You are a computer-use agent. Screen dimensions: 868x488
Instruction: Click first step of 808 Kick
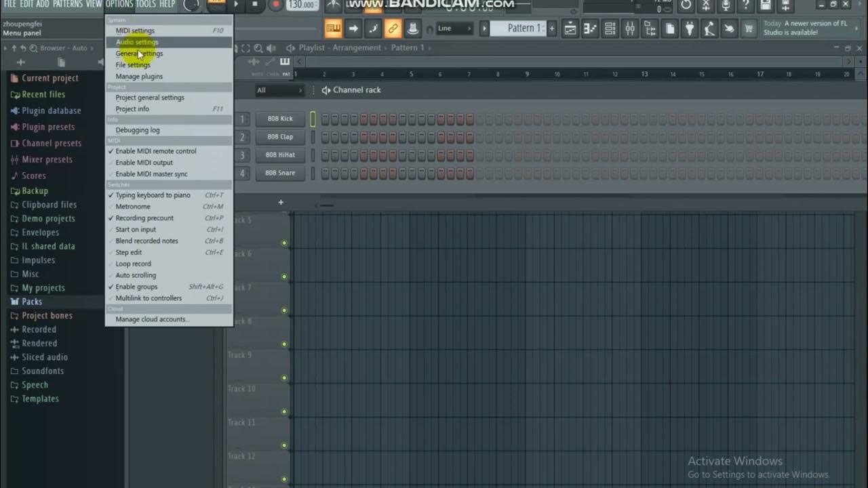point(325,119)
